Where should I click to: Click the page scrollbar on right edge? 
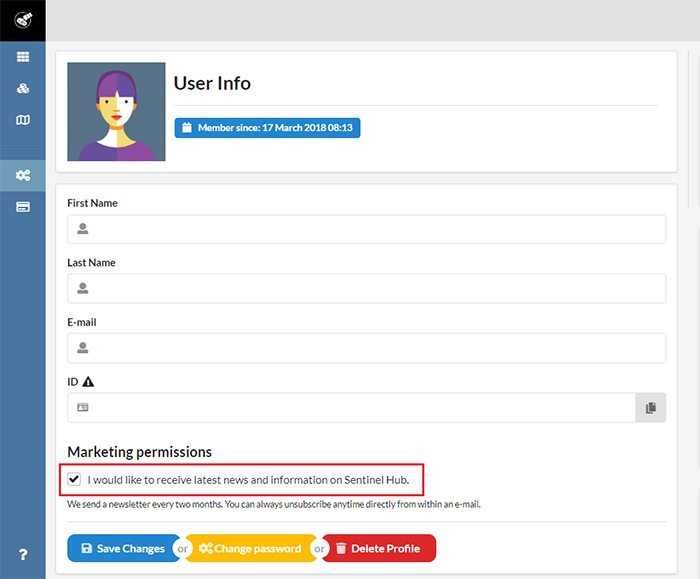pos(690,129)
